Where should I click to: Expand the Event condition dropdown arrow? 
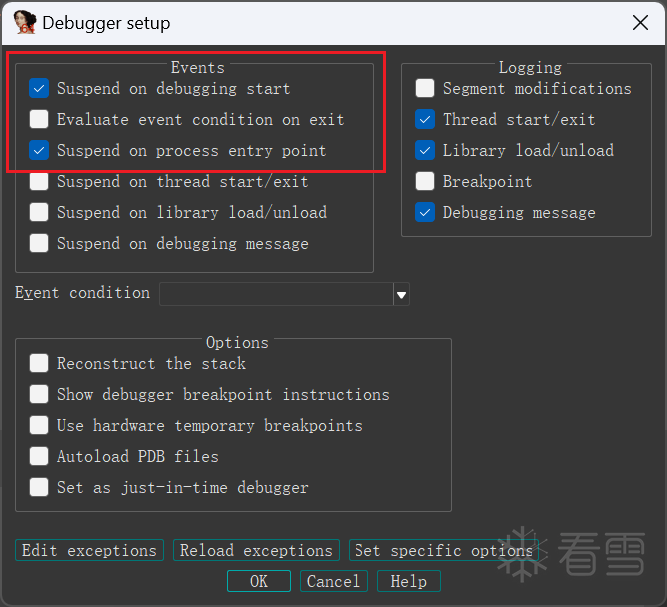[x=402, y=294]
